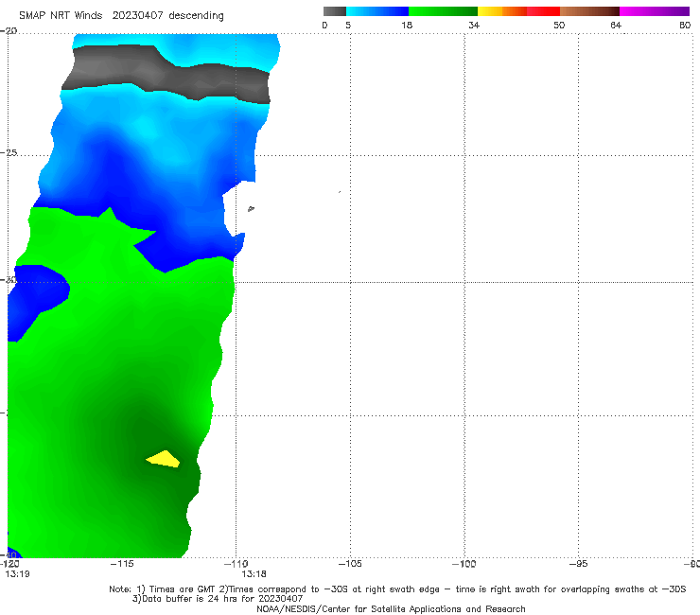Choose the magenta-purple 64-80 segment of the color bar
The width and height of the screenshot is (700, 615).
tap(655, 11)
